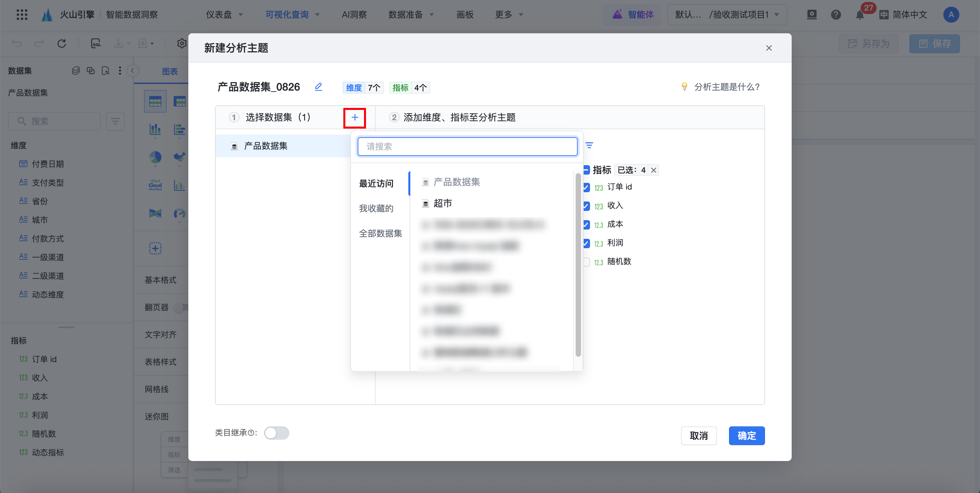The height and width of the screenshot is (493, 980).
Task: Click the plus icon to add dataset
Action: coord(355,118)
